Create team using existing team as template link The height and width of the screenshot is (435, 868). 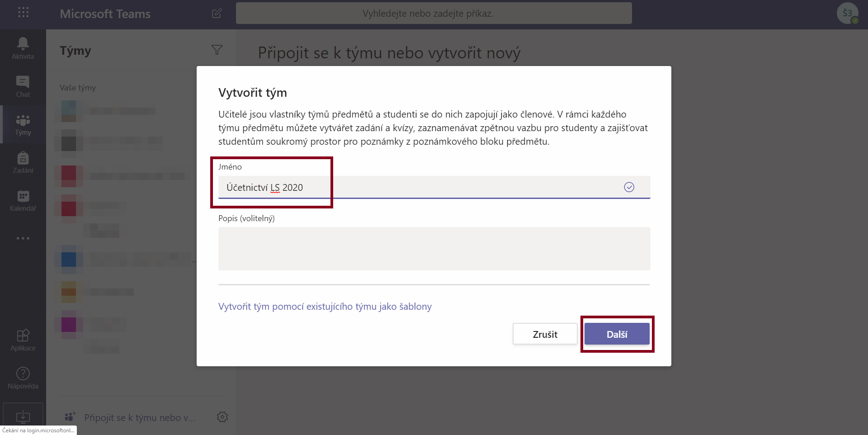coord(325,307)
